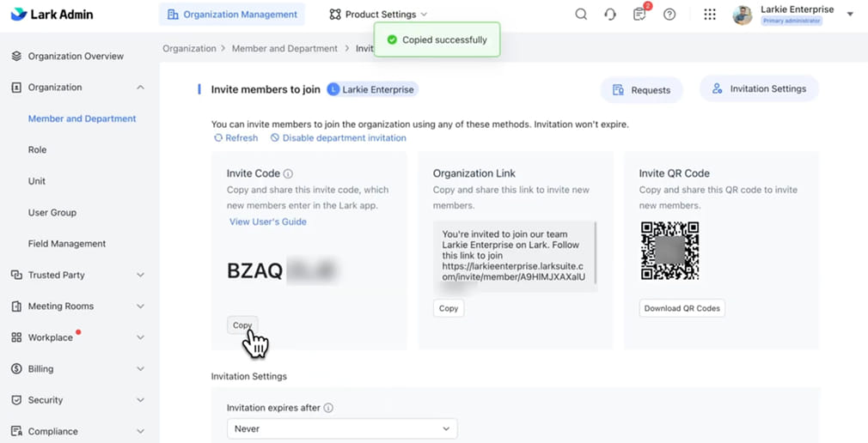This screenshot has width=868, height=443.
Task: Click the Lark Admin logo
Action: (x=52, y=15)
